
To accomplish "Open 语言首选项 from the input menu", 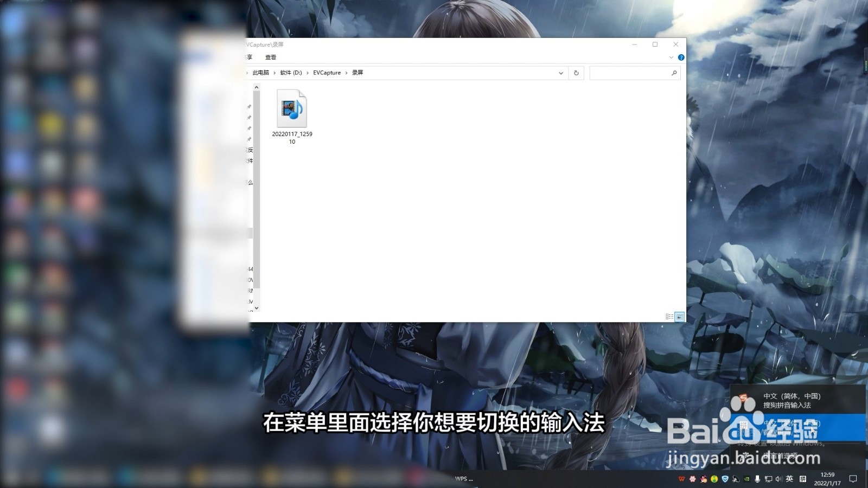I will coord(798,456).
